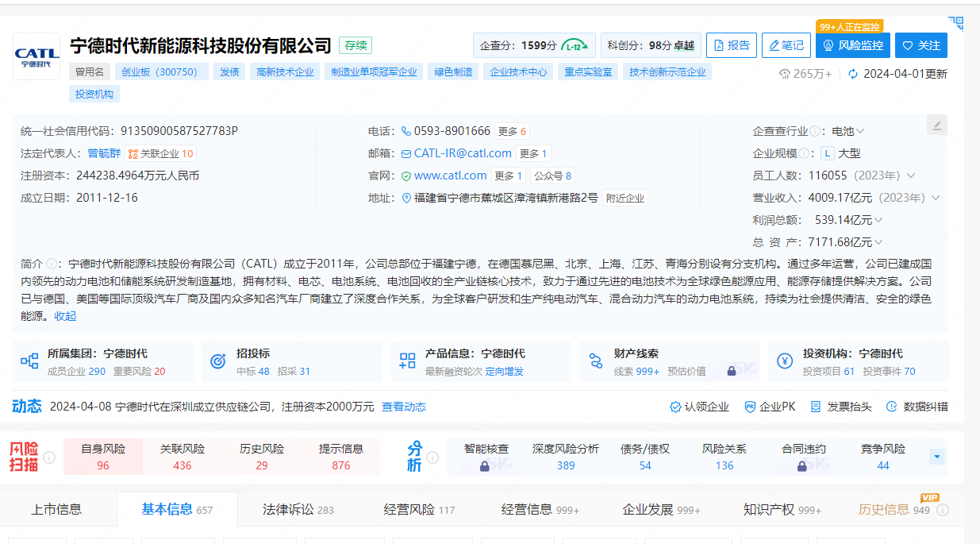Click the lock icon under 合同违约
This screenshot has width=980, height=544.
[x=803, y=466]
